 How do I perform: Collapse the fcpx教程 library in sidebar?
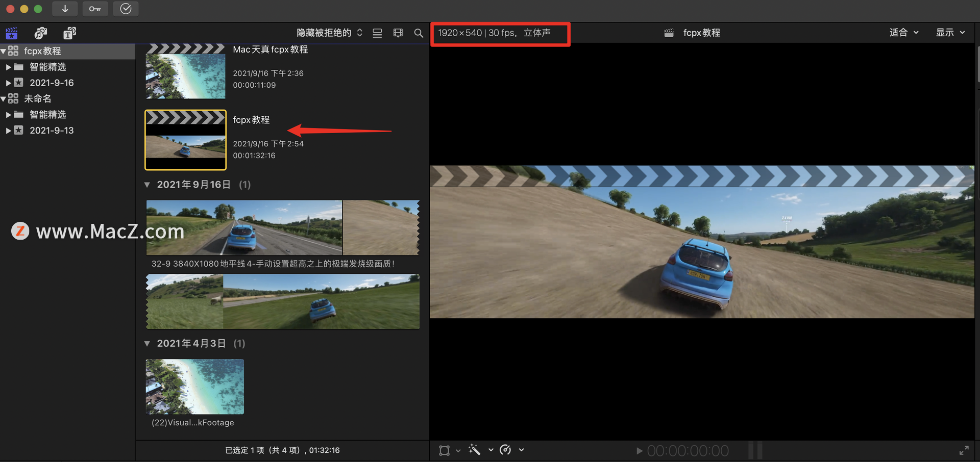pos(3,51)
